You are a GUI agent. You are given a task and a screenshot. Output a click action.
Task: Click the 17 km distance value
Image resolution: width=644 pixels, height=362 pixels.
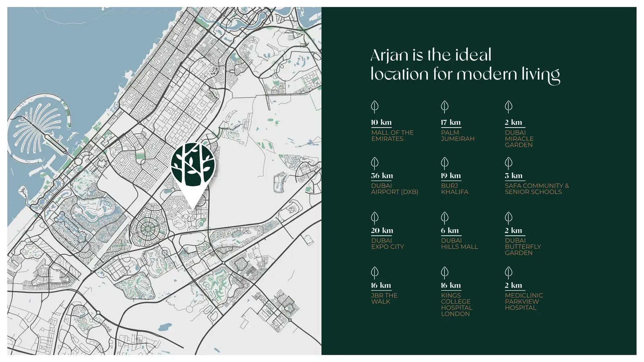[x=451, y=122]
